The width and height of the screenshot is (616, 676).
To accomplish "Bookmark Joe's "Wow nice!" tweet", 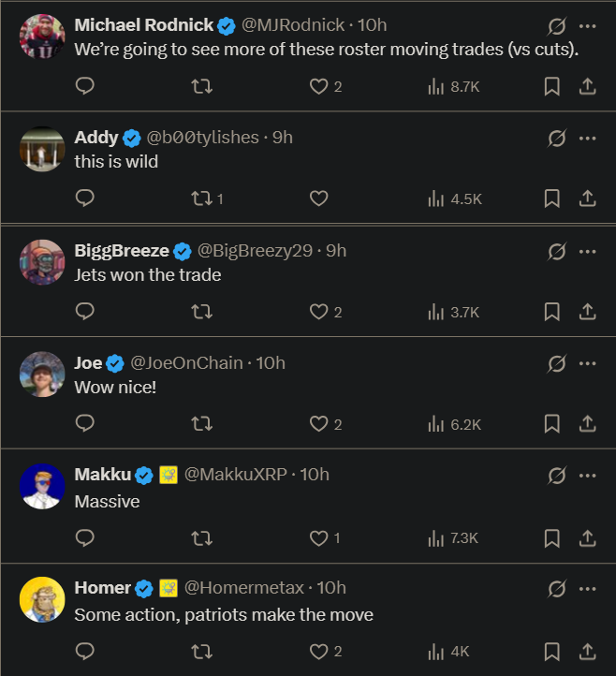I will tap(552, 424).
